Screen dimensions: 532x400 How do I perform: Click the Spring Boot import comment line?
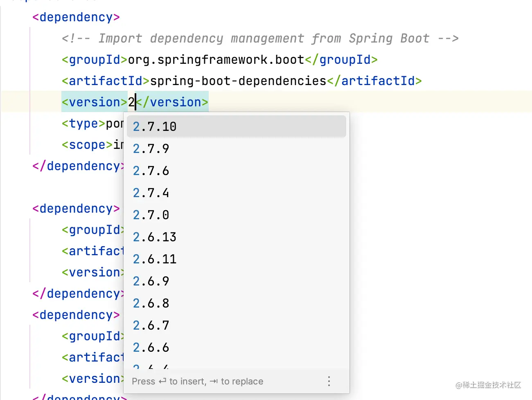(260, 38)
